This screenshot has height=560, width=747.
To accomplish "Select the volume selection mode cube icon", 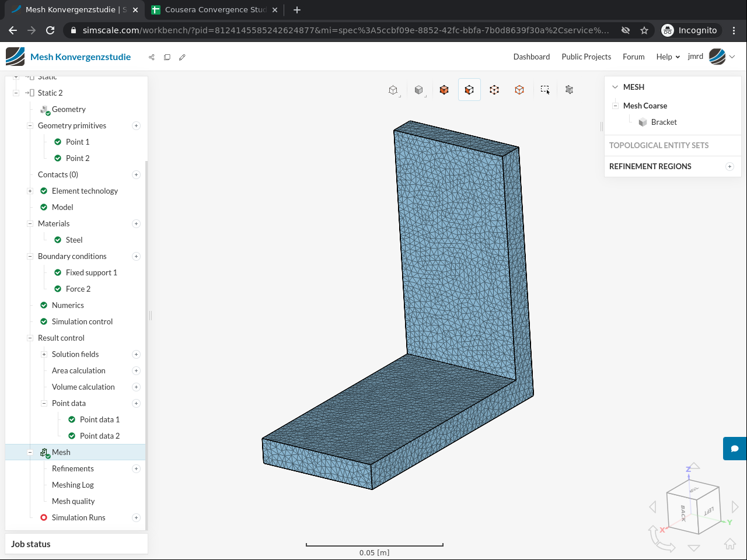I will pyautogui.click(x=444, y=90).
